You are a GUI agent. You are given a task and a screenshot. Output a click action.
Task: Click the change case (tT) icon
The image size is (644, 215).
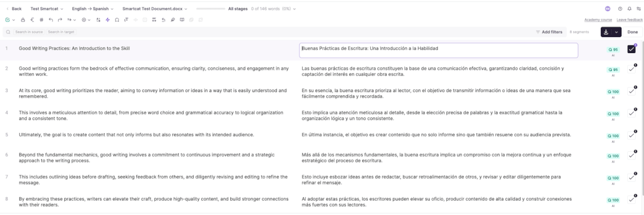pos(126,20)
